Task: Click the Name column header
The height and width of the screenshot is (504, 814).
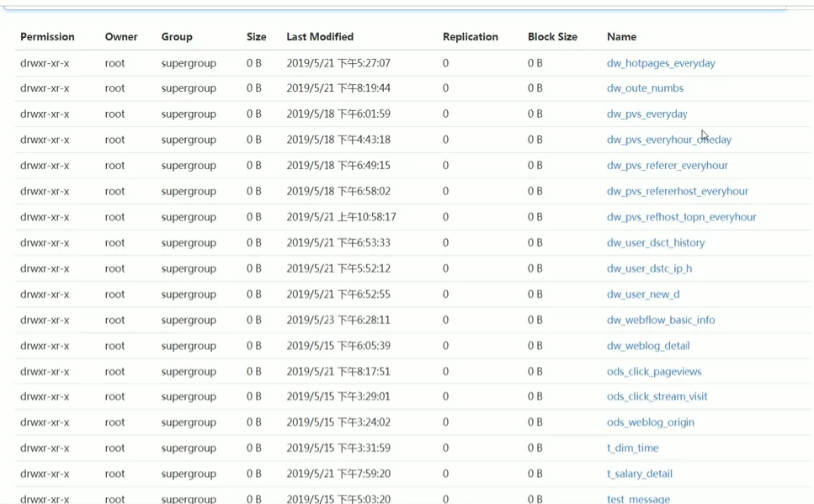Action: 621,37
